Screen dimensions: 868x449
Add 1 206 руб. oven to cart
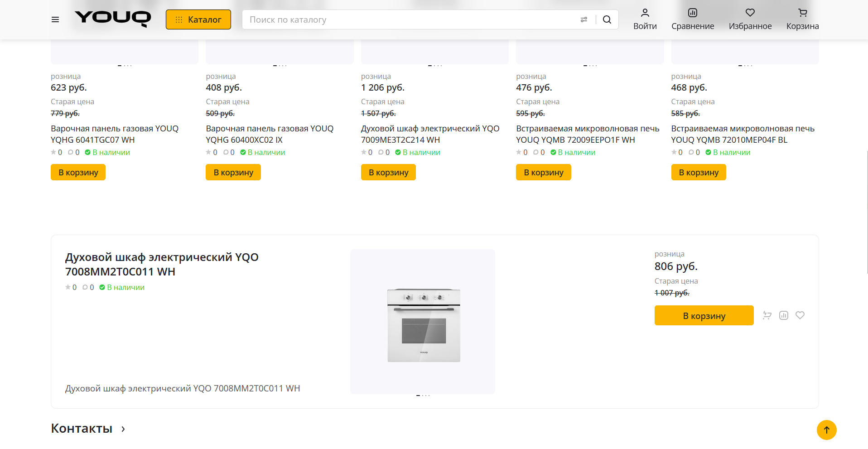click(388, 172)
